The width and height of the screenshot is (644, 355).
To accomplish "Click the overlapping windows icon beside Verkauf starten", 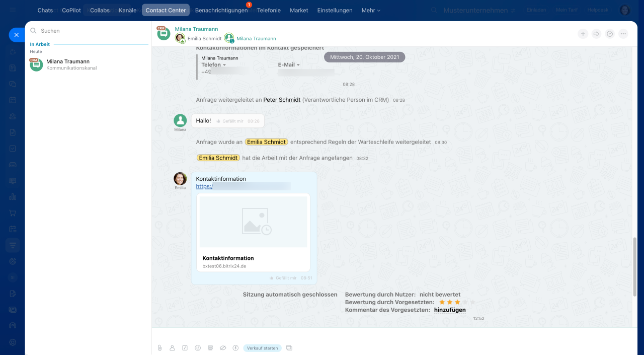I will 289,348.
